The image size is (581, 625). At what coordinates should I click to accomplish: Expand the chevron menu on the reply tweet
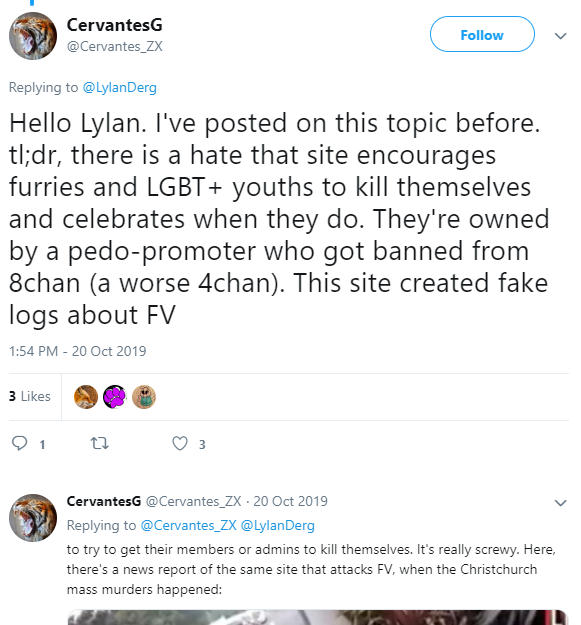tap(560, 503)
